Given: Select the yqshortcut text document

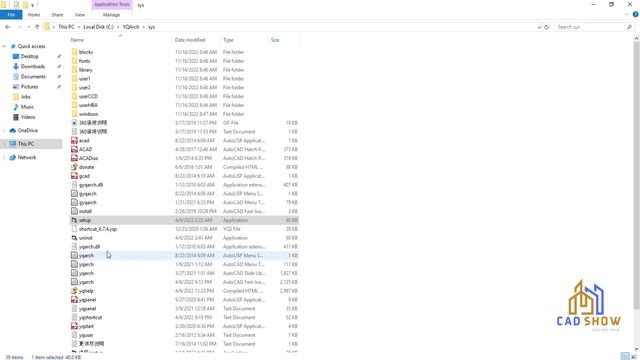Looking at the screenshot, I should point(184,318).
